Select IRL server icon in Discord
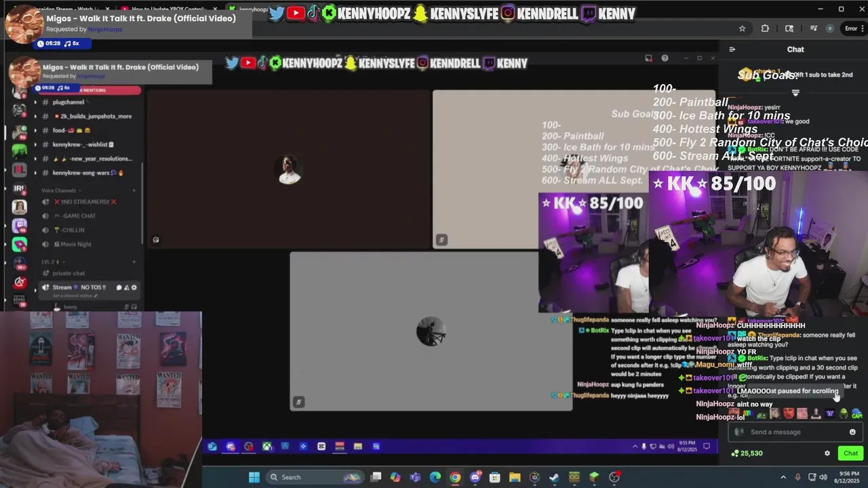The height and width of the screenshot is (488, 868). point(20,188)
